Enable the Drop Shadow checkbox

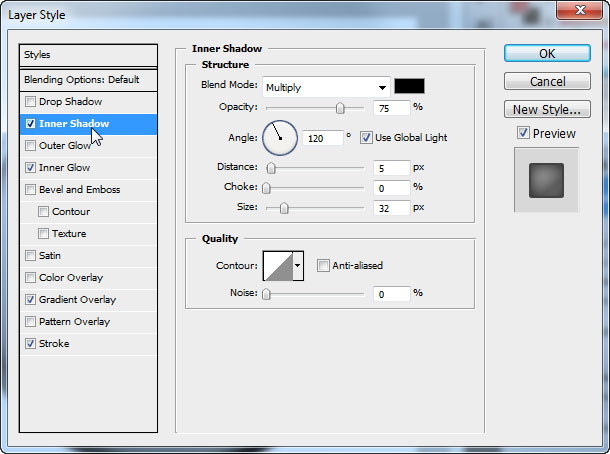coord(30,102)
